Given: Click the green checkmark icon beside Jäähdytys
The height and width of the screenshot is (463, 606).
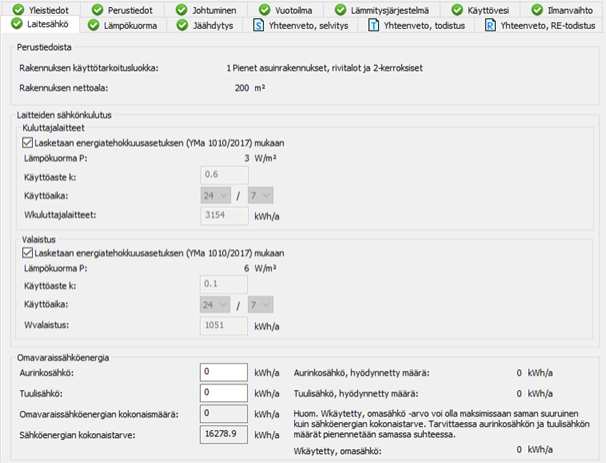Looking at the screenshot, I should [x=182, y=26].
